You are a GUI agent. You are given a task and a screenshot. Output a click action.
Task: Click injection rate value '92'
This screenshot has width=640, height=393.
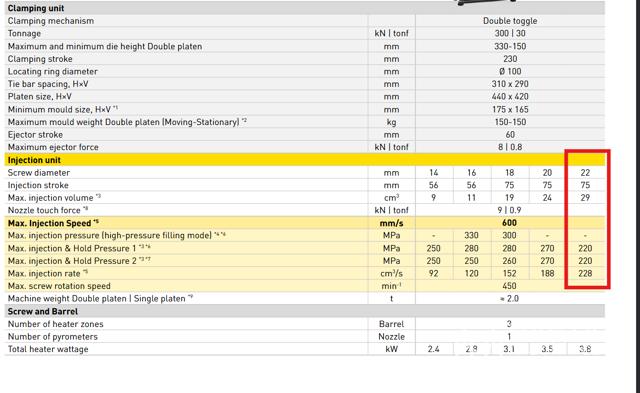click(433, 273)
